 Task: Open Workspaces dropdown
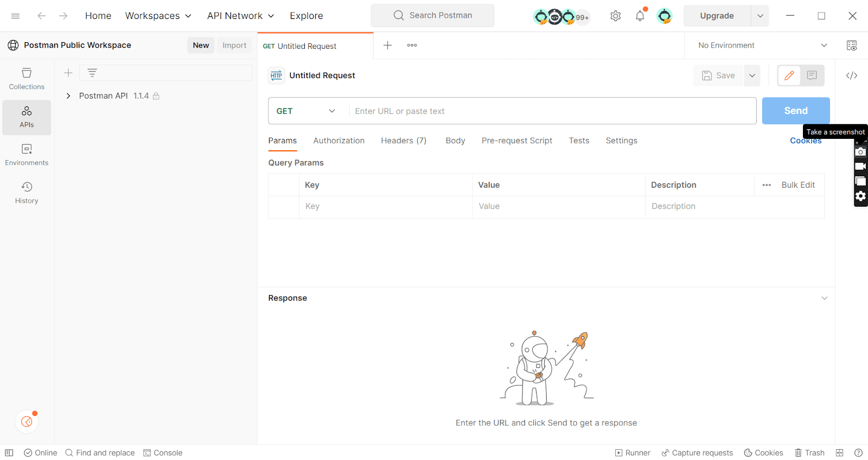pyautogui.click(x=158, y=16)
